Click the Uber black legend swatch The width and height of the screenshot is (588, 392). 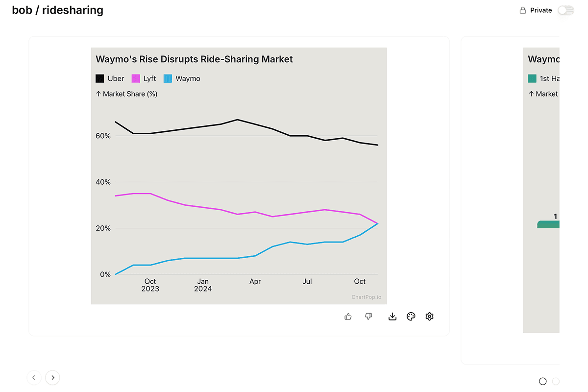[x=100, y=78]
